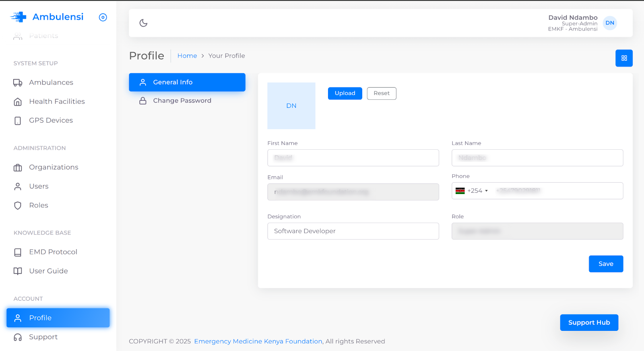The image size is (644, 351).
Task: Switch to Change Password tab
Action: pyautogui.click(x=182, y=101)
